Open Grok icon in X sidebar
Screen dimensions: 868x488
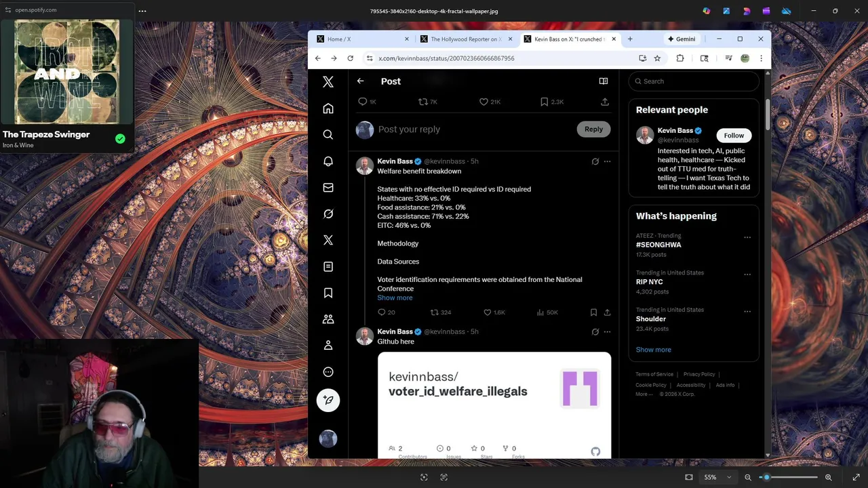tap(328, 213)
